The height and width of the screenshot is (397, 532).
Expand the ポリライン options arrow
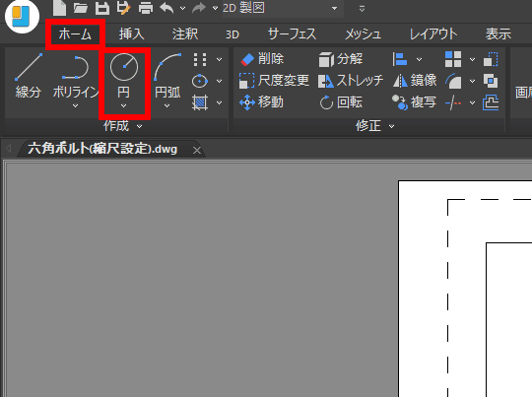coord(75,106)
